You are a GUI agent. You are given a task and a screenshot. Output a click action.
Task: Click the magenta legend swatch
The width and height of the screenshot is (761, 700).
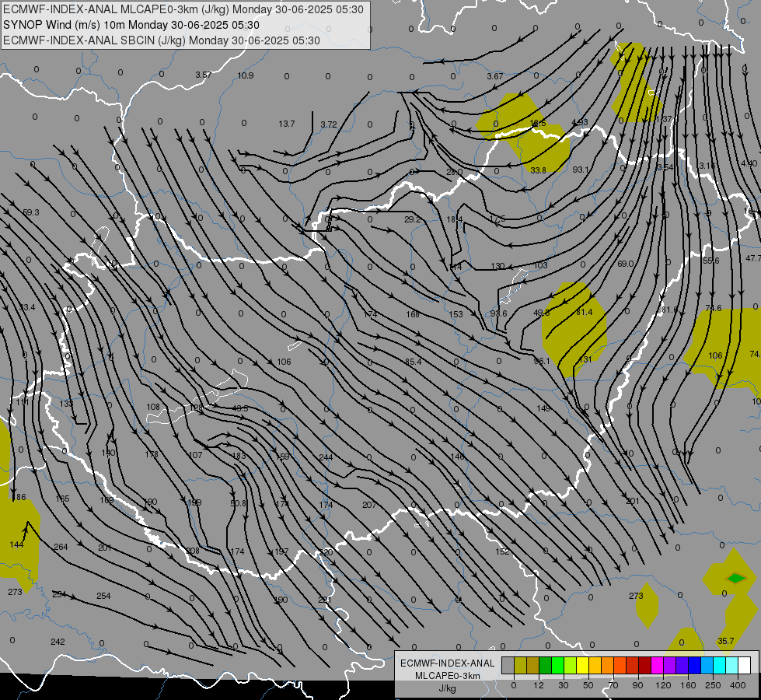[x=657, y=666]
